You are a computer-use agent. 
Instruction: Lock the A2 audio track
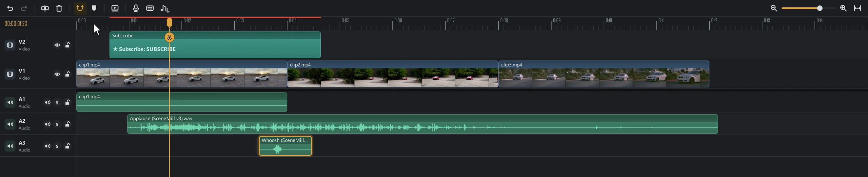coord(68,124)
